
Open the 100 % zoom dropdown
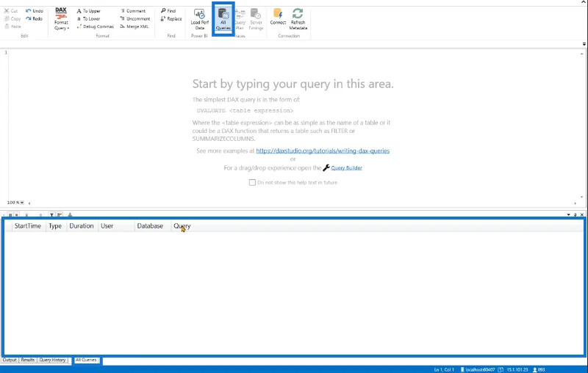(x=22, y=203)
